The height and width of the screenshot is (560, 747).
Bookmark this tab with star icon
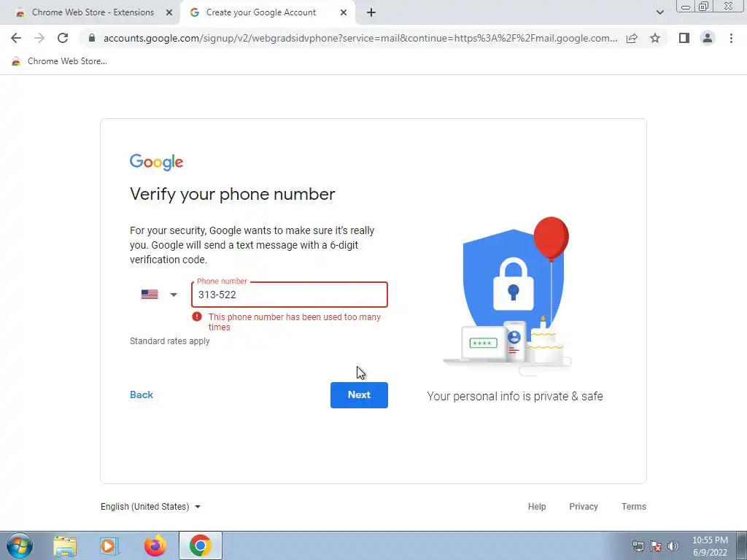[655, 38]
